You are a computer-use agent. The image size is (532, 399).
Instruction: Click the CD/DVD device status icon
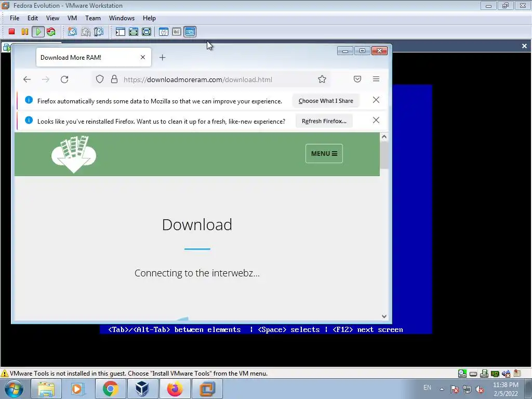coord(462,374)
